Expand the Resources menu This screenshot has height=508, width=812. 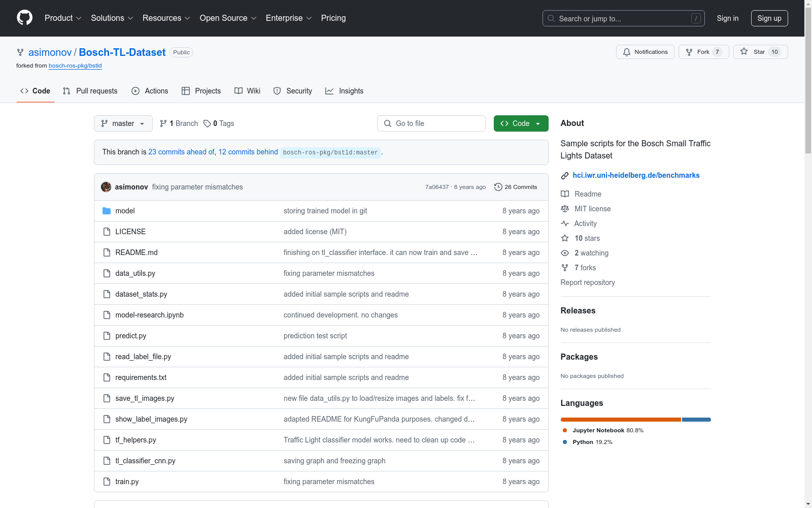tap(166, 18)
